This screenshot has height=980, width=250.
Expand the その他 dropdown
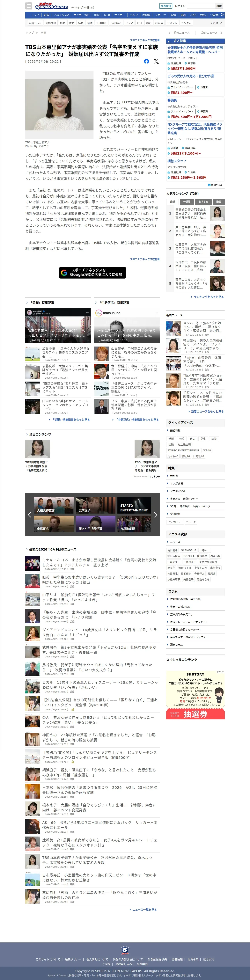point(216,23)
